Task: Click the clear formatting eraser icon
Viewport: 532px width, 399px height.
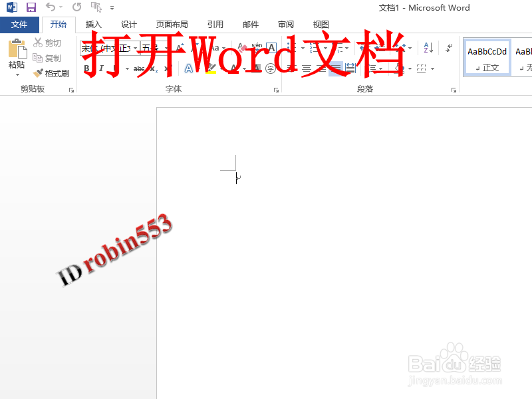Action: [242, 48]
